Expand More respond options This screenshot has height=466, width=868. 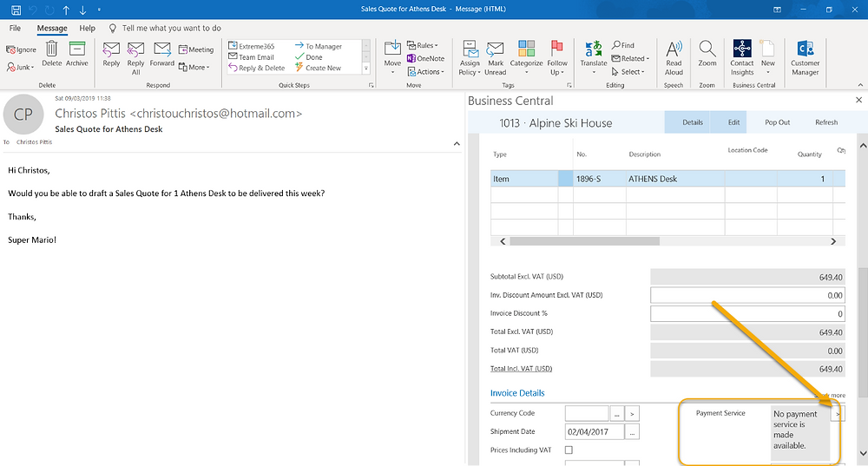coord(194,68)
